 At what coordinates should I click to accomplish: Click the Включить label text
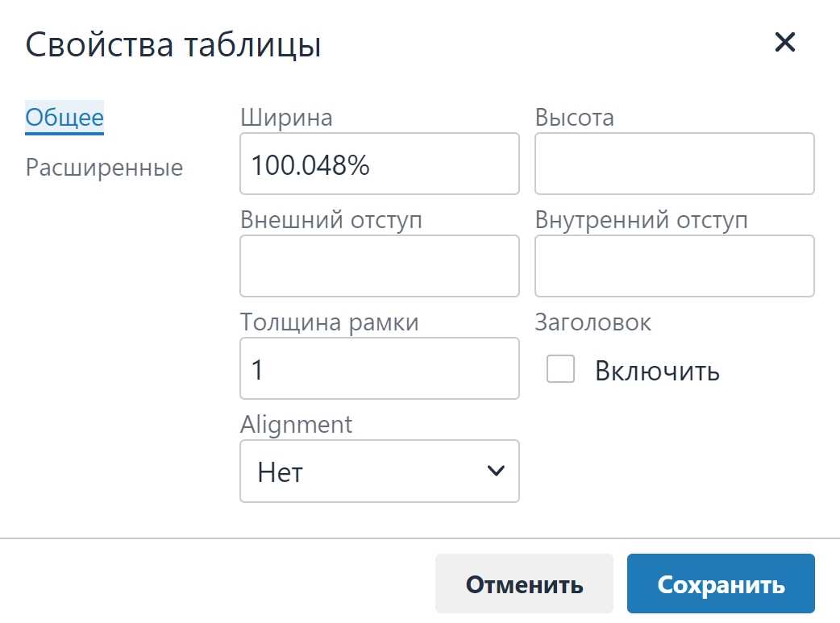(x=657, y=371)
